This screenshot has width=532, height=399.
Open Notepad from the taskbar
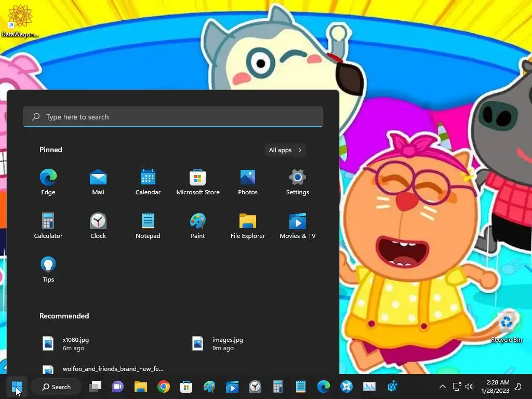click(x=301, y=387)
